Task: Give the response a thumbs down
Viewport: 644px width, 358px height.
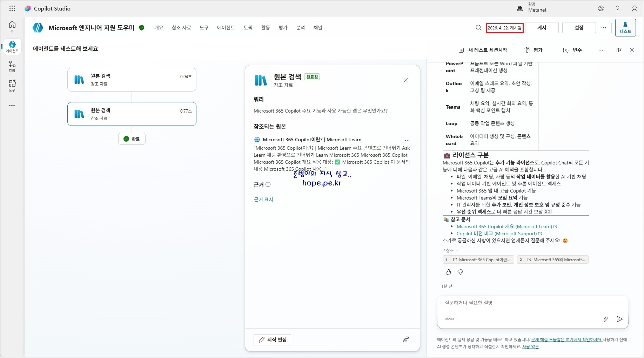Action: [460, 272]
